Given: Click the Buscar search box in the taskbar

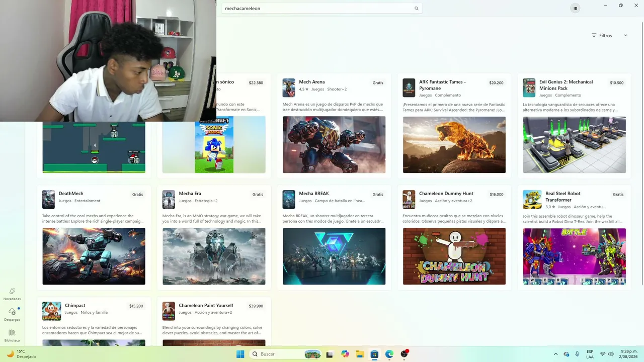Looking at the screenshot, I should click(285, 354).
